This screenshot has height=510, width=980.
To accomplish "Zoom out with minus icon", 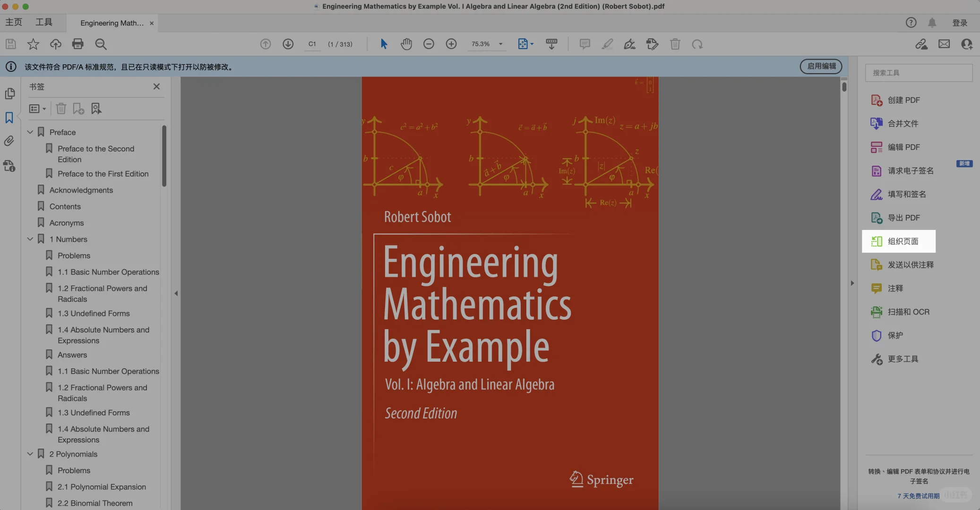I will click(x=429, y=44).
